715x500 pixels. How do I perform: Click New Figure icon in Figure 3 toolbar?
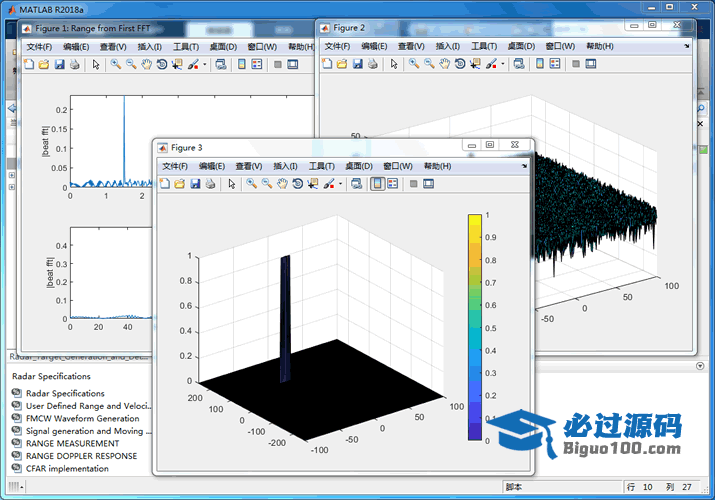(165, 184)
